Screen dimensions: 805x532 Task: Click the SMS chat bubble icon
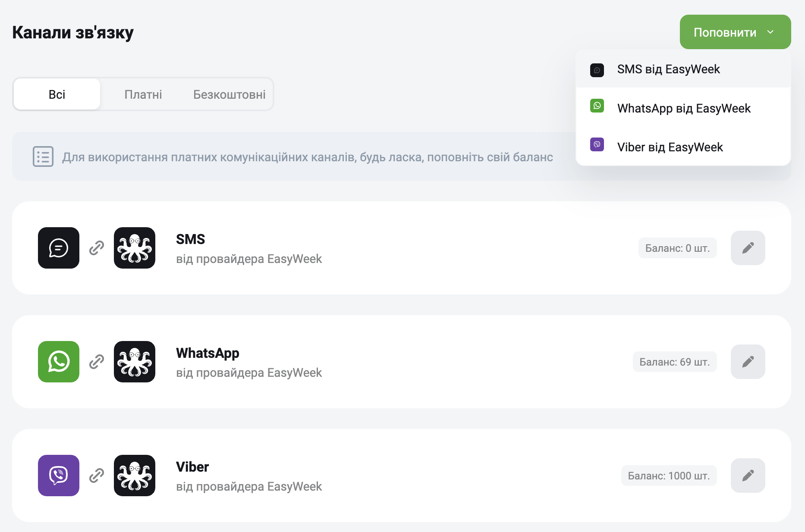pyautogui.click(x=59, y=248)
